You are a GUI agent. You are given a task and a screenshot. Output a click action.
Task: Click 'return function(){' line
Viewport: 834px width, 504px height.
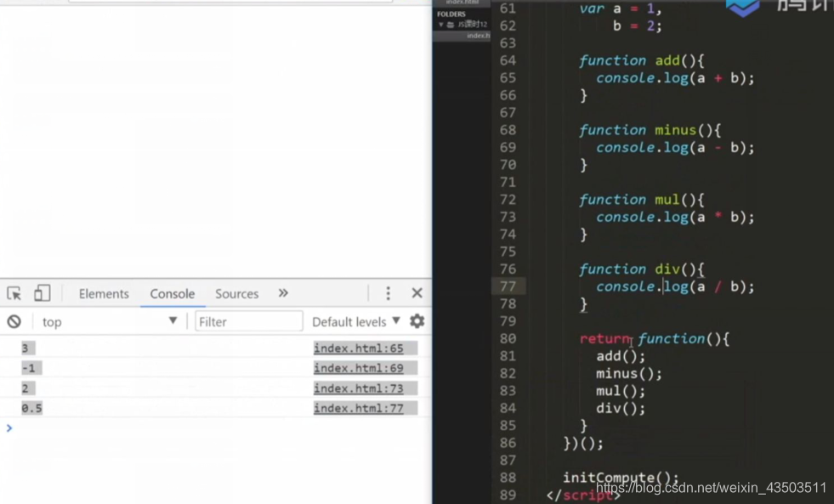click(655, 338)
